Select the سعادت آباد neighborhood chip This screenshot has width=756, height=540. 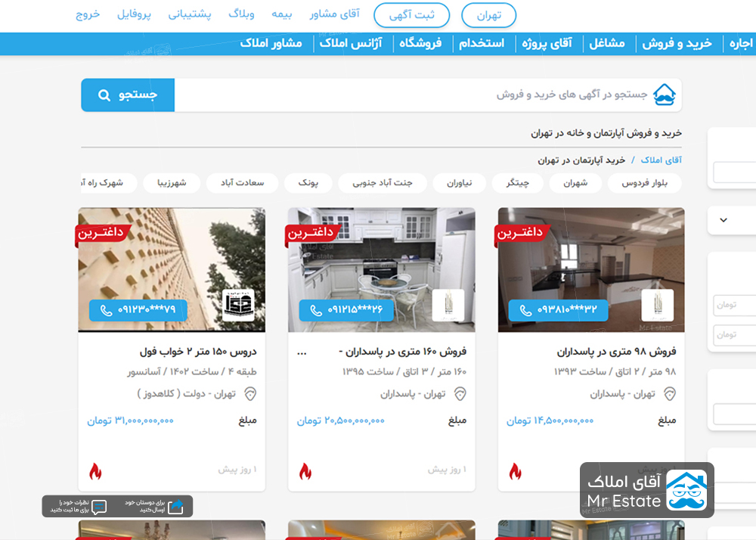pyautogui.click(x=243, y=183)
